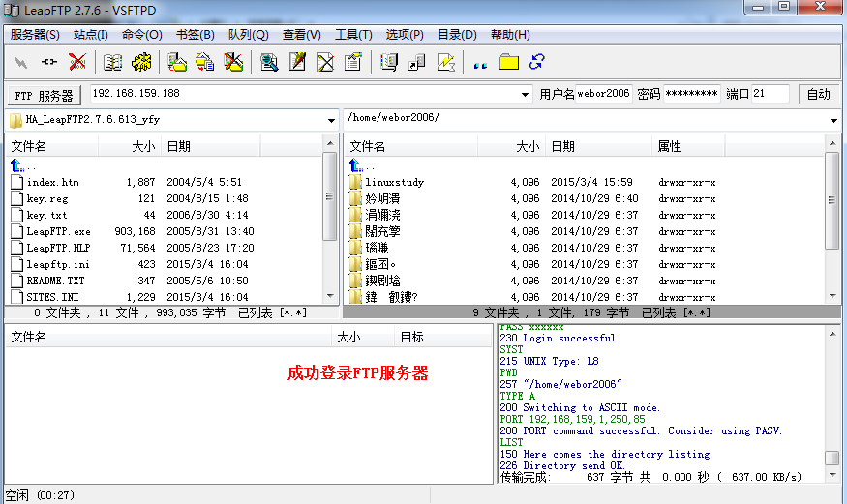Click the FTP 服务器 button
Viewport: 847px width, 504px height.
[45, 96]
